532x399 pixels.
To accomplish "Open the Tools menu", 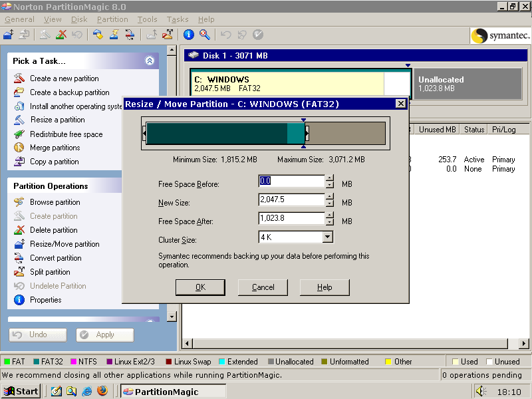I will (147, 19).
